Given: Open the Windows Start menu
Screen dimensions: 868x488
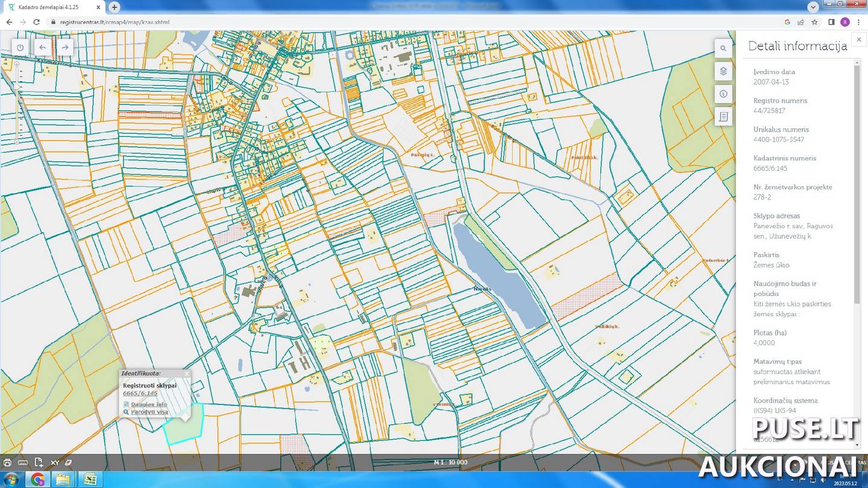Looking at the screenshot, I should [x=11, y=480].
